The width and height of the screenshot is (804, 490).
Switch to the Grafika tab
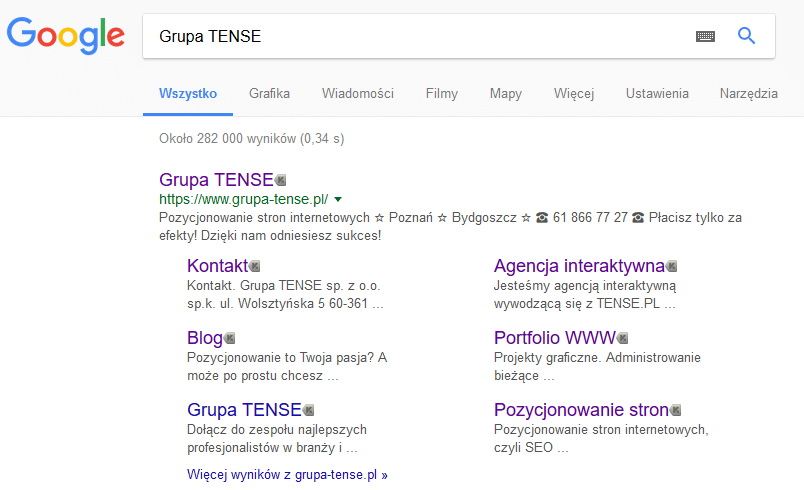click(x=269, y=94)
